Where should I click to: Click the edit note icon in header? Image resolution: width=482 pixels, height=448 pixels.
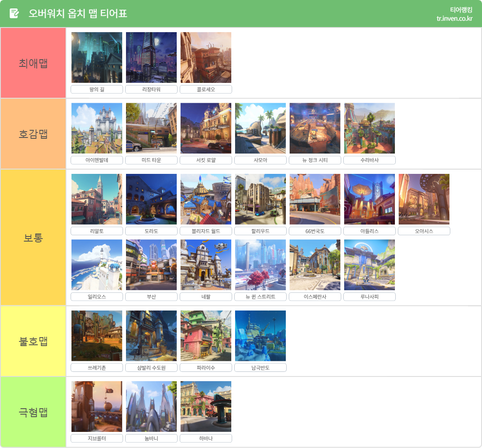14,14
